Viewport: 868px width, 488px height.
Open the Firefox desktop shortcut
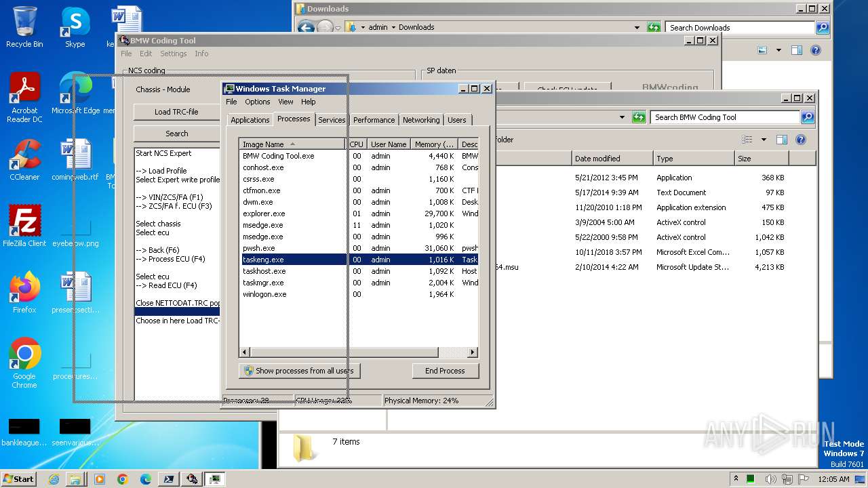(24, 293)
